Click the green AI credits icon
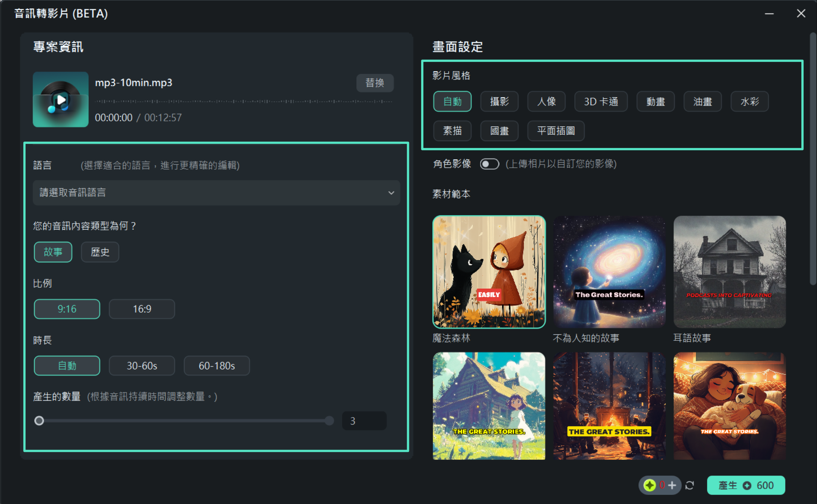 point(650,486)
